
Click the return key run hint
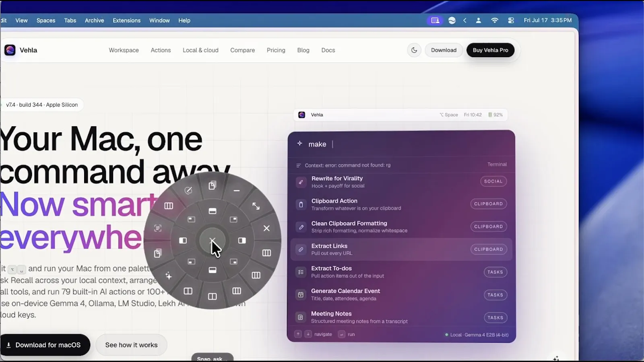[341, 334]
